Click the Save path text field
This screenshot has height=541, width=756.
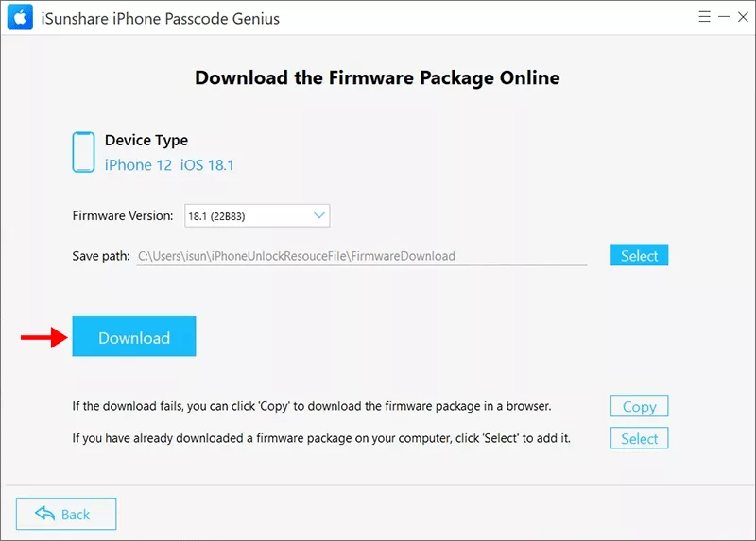coord(362,256)
